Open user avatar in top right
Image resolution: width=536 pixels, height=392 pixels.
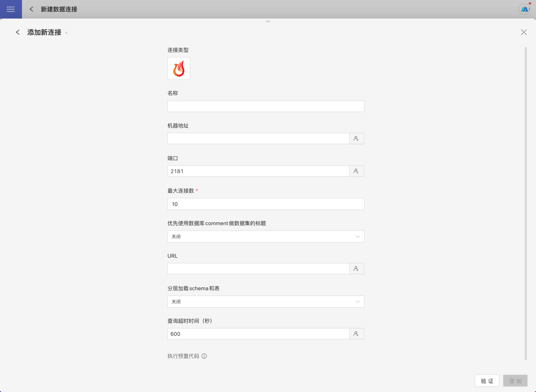(524, 9)
